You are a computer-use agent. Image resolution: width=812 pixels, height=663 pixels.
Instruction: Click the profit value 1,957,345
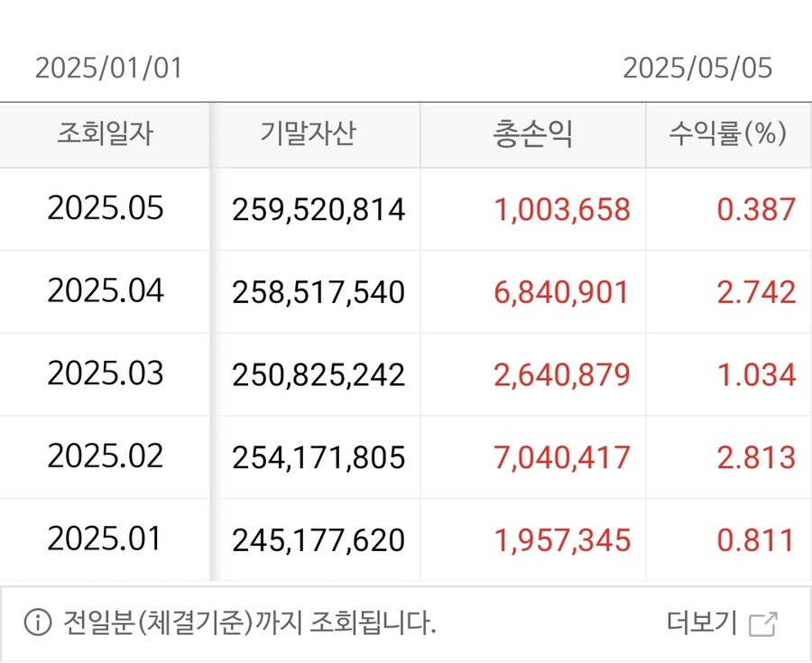(x=562, y=540)
